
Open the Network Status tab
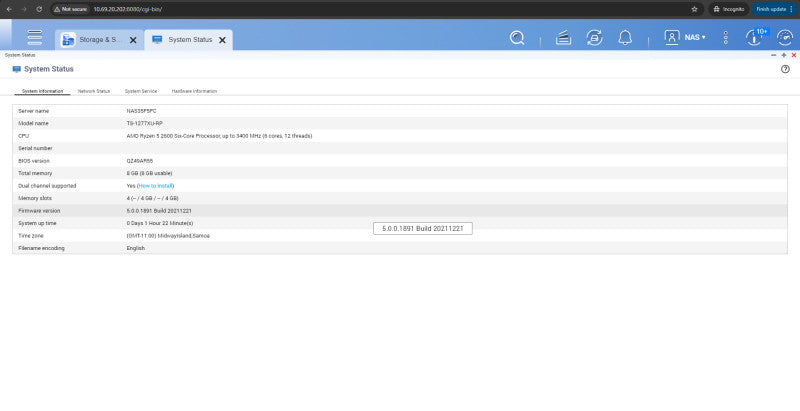coord(94,91)
